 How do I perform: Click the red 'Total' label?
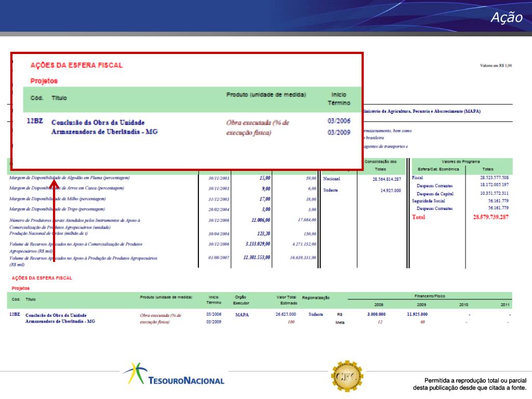(x=418, y=217)
